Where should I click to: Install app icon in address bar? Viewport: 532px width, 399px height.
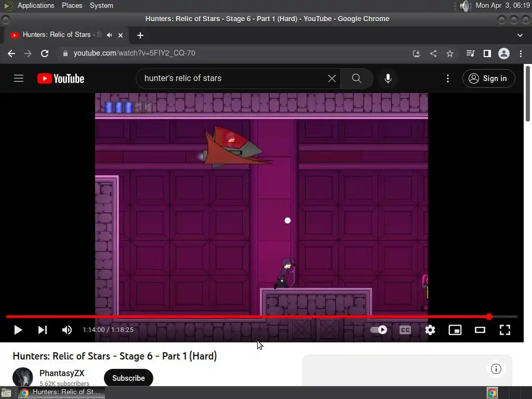click(x=417, y=54)
